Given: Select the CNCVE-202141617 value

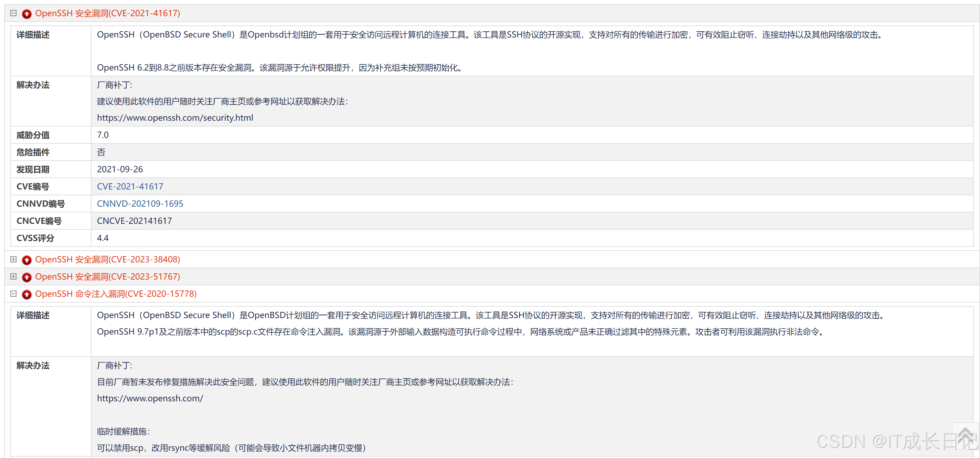Looking at the screenshot, I should tap(134, 220).
